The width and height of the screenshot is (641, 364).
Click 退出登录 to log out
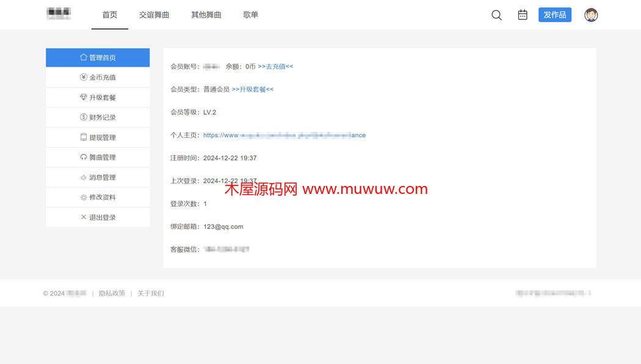[98, 218]
